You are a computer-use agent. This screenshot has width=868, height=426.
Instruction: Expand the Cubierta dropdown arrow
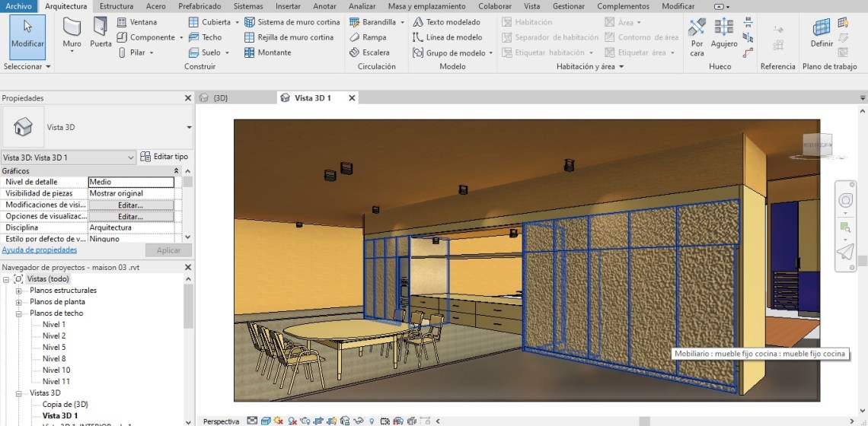pos(237,23)
